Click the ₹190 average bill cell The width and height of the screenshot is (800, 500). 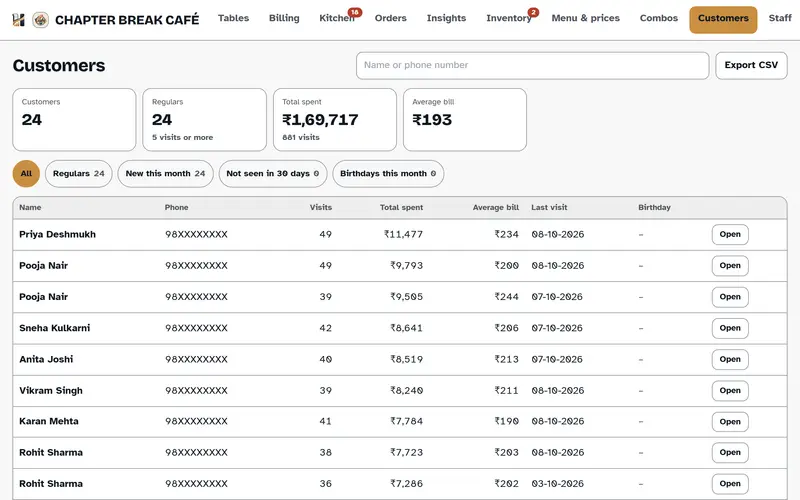coord(506,421)
